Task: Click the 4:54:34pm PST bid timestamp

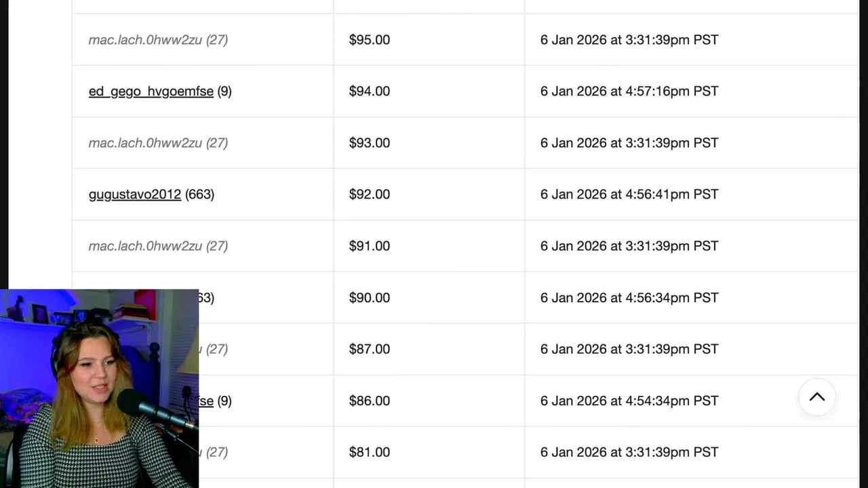Action: (x=629, y=401)
